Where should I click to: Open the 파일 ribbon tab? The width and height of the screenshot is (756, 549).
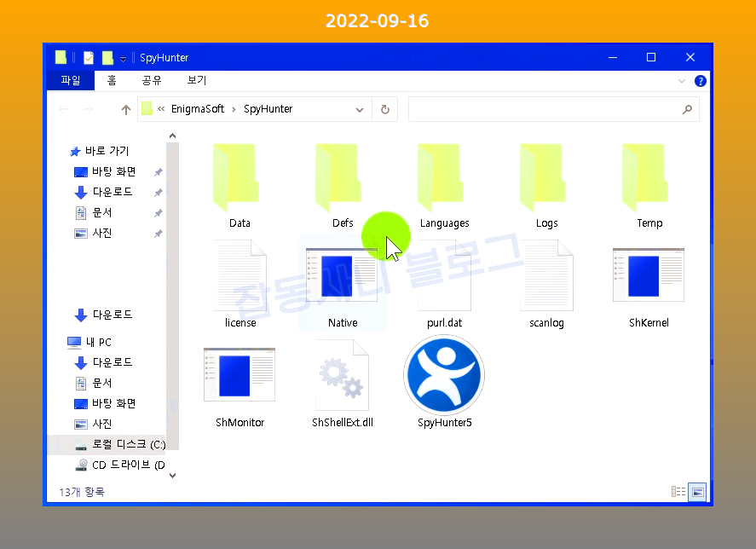coord(71,81)
